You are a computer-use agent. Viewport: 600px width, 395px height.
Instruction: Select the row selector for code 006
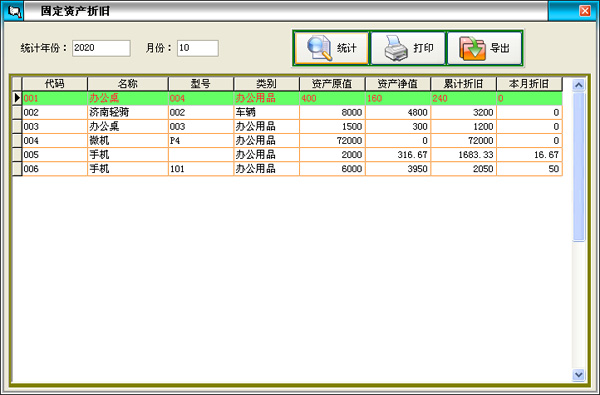pos(17,169)
